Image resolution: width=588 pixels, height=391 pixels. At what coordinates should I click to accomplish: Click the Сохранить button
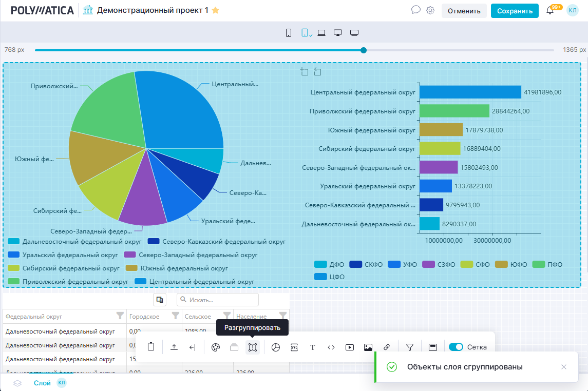pos(515,11)
